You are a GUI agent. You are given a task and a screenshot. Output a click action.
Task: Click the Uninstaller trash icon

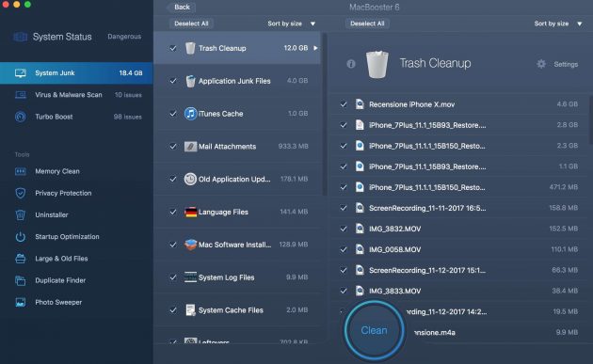click(x=21, y=215)
